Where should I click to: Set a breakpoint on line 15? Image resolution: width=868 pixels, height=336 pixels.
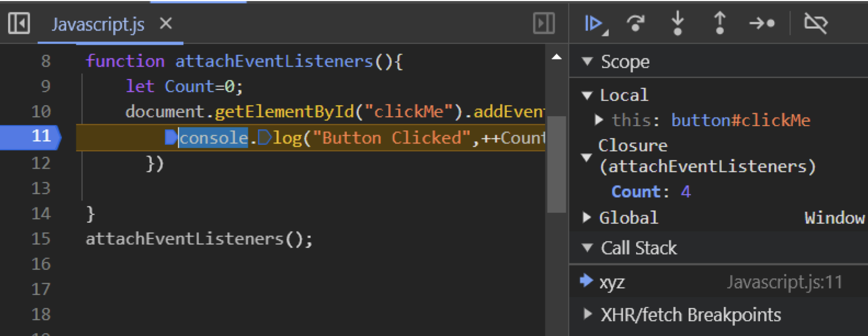(x=41, y=238)
